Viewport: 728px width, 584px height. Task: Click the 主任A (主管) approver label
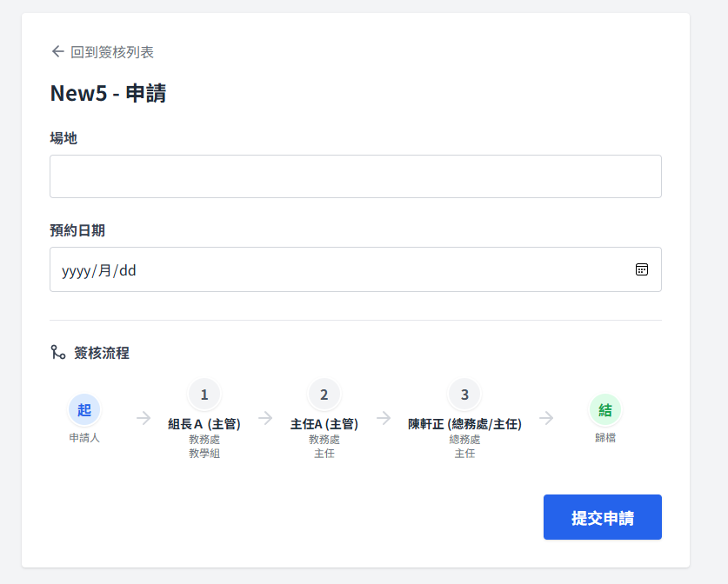pyautogui.click(x=324, y=424)
